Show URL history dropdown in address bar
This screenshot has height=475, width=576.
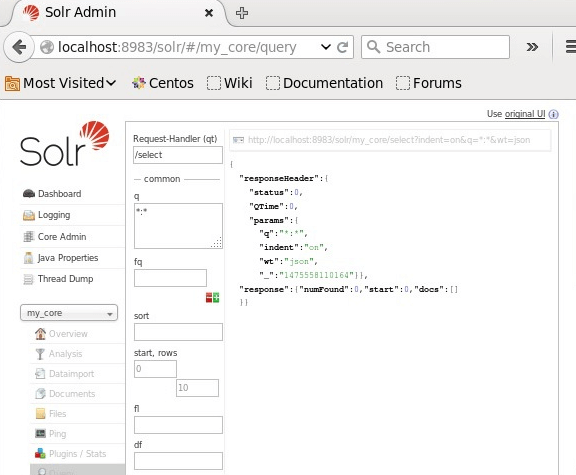325,47
